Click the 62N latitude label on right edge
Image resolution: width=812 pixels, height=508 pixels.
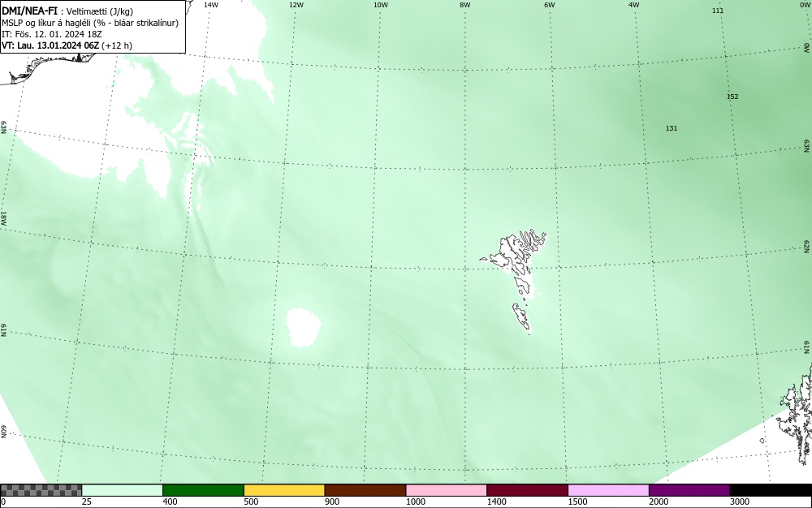pyautogui.click(x=807, y=246)
